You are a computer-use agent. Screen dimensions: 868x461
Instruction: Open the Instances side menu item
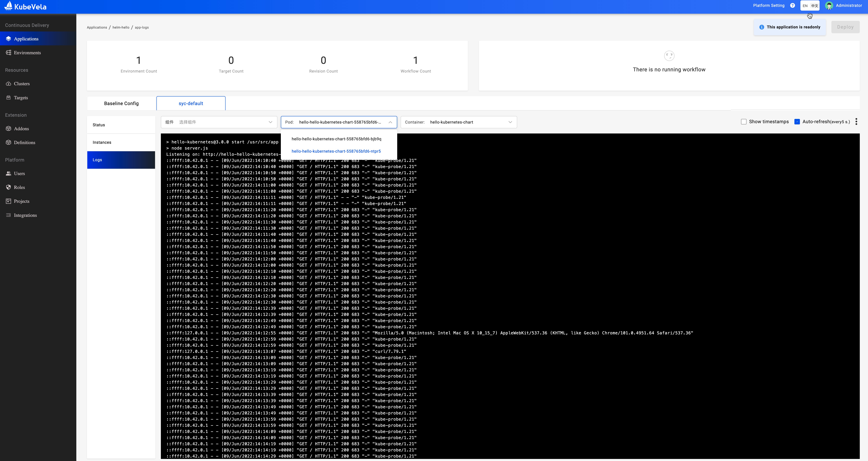click(x=102, y=142)
